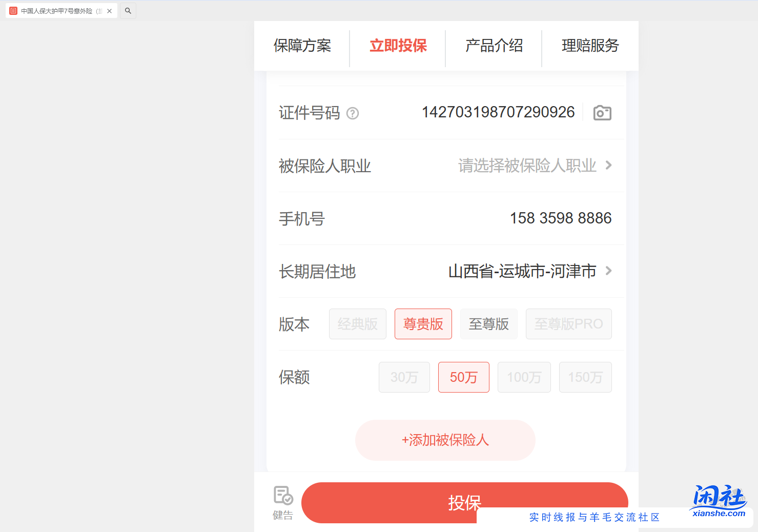Screen dimensions: 758x532
Task: Choose 100万 coverage amount
Action: 524,377
